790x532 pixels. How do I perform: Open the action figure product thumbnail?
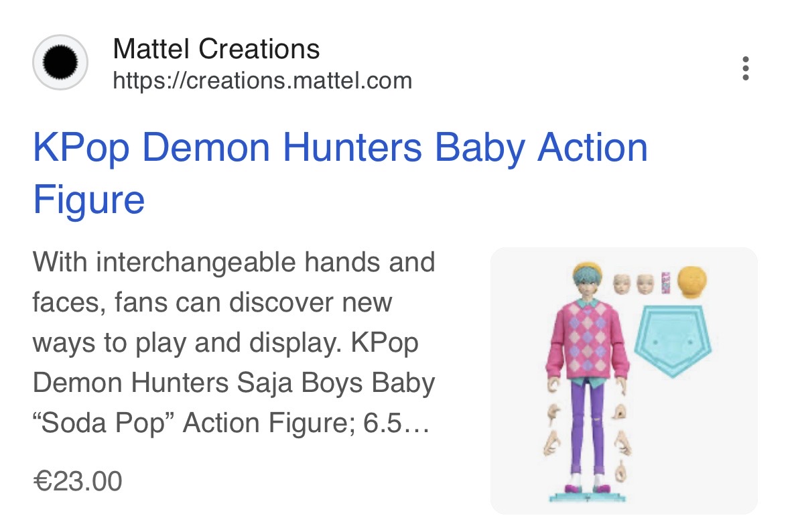(624, 381)
